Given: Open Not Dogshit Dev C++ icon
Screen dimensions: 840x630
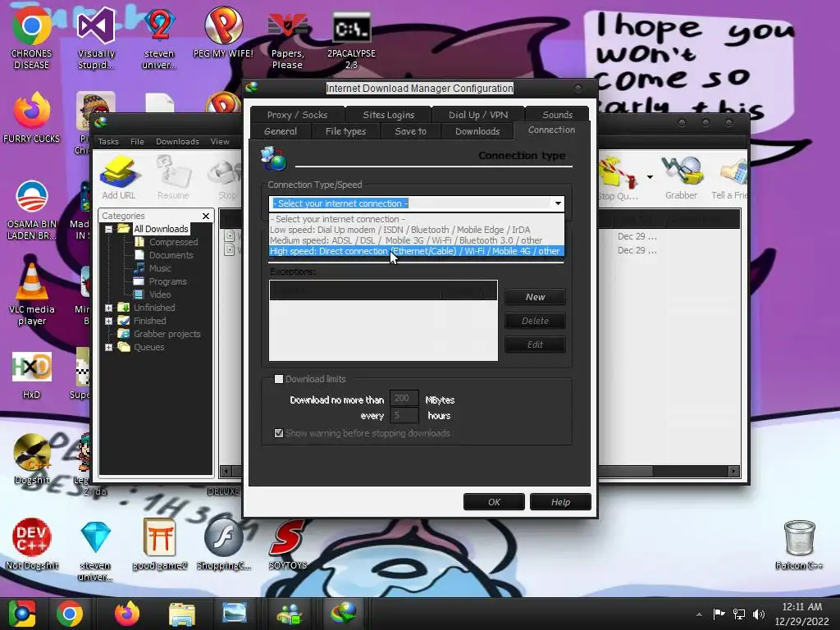Looking at the screenshot, I should click(x=32, y=543).
